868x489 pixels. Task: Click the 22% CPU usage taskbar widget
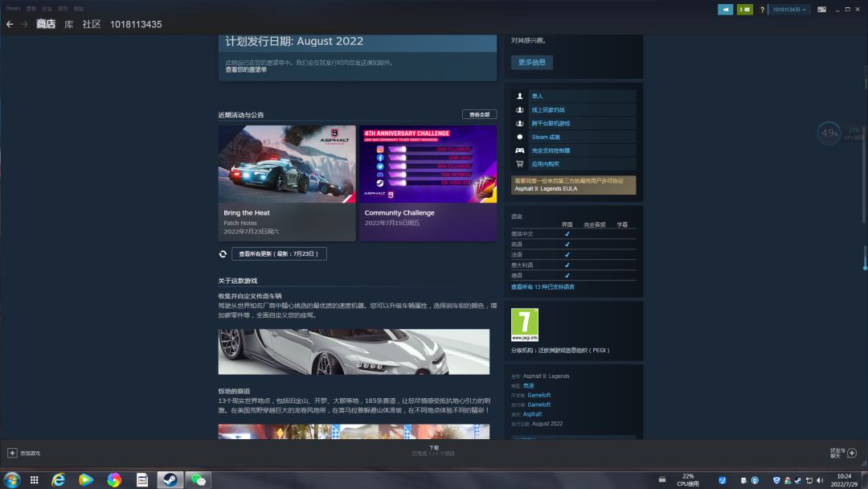click(x=687, y=480)
